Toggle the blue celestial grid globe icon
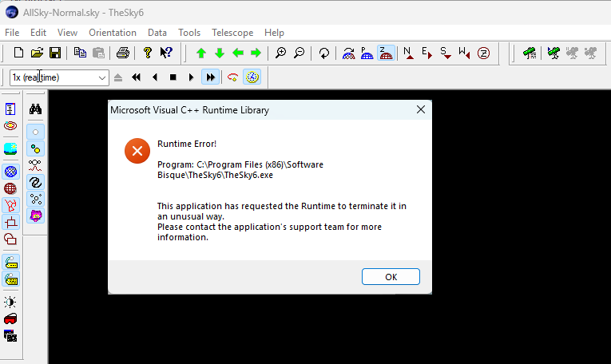 coord(11,172)
